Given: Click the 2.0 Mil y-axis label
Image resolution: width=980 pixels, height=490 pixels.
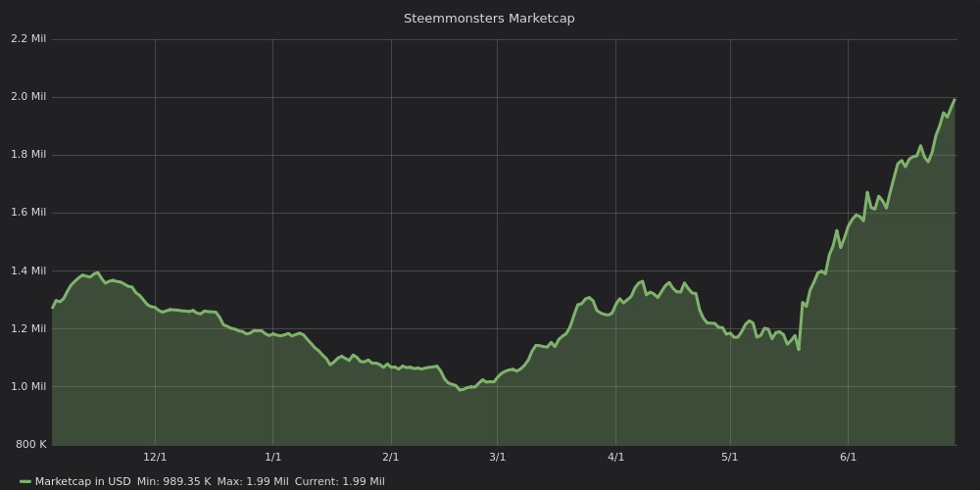Looking at the screenshot, I should (x=28, y=96).
